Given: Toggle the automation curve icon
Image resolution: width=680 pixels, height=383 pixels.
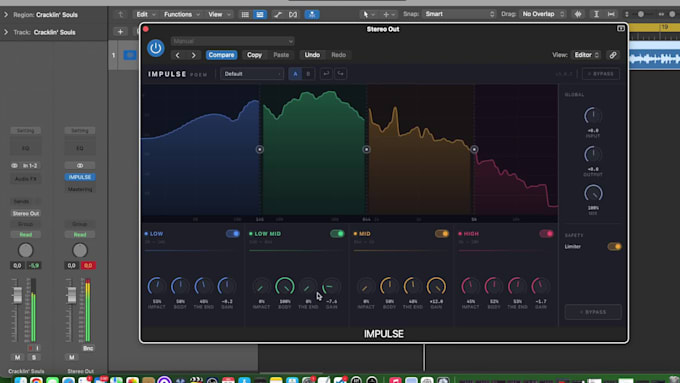Looking at the screenshot, I should [278, 14].
